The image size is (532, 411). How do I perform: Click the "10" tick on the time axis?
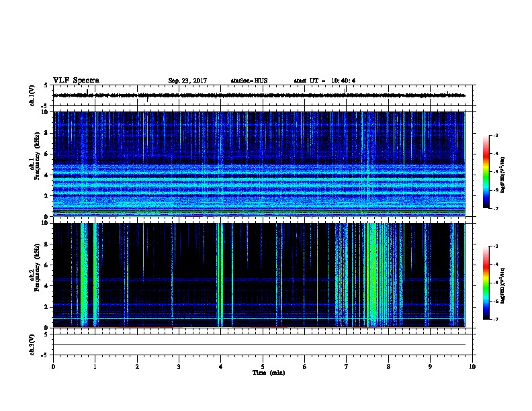pyautogui.click(x=472, y=367)
